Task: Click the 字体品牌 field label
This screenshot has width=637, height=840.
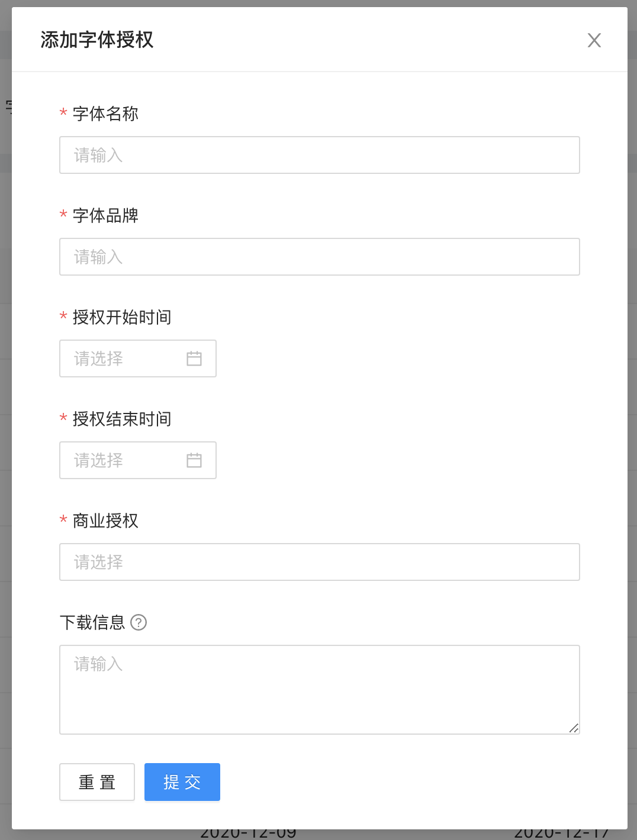Action: [105, 215]
